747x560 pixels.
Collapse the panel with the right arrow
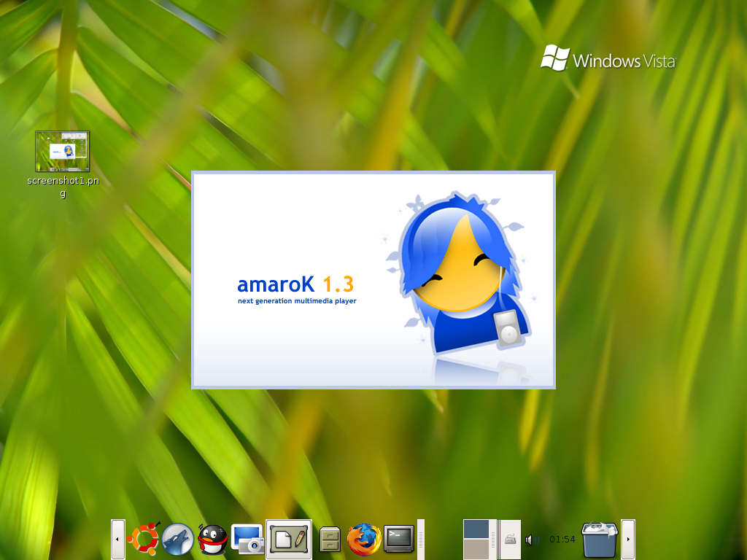(628, 540)
